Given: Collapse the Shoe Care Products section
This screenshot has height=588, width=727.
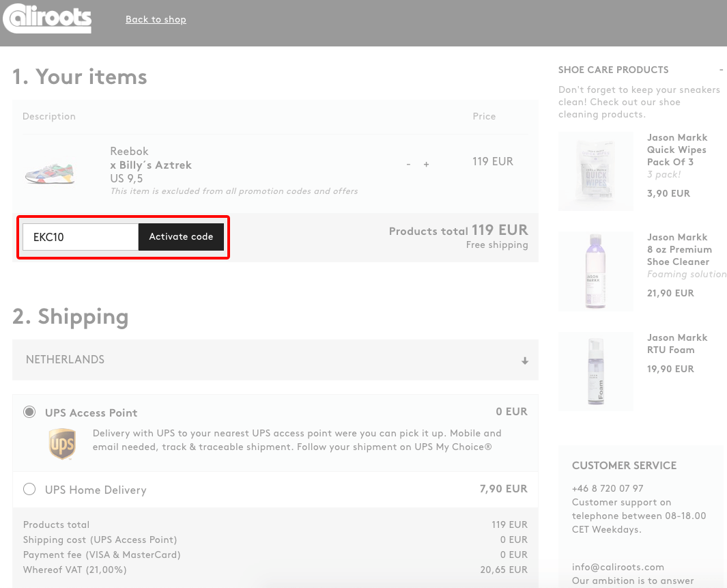Looking at the screenshot, I should [x=721, y=70].
